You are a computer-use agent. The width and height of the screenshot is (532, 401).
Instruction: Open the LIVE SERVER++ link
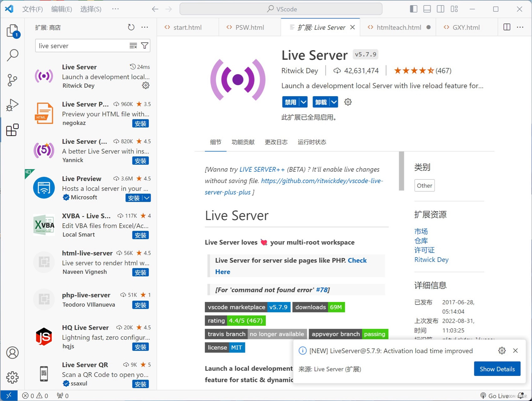coord(262,169)
